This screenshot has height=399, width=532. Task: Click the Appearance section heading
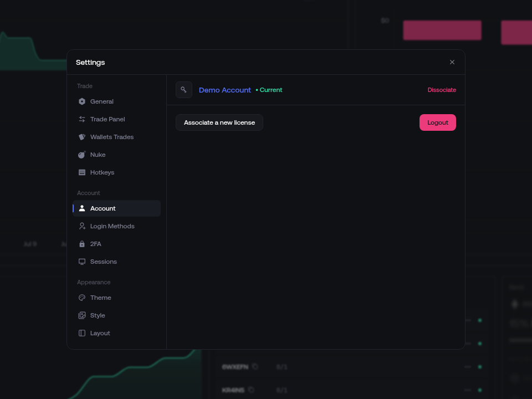94,282
